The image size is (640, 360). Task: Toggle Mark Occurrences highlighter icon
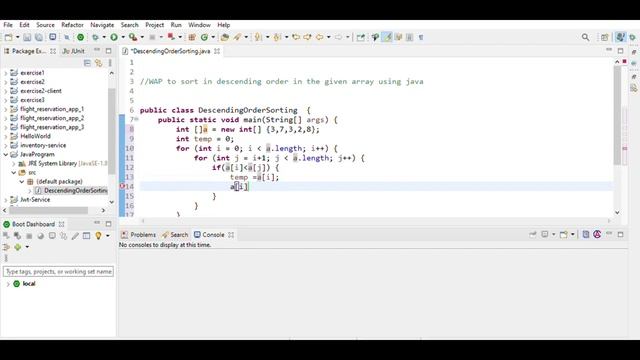pos(387,37)
